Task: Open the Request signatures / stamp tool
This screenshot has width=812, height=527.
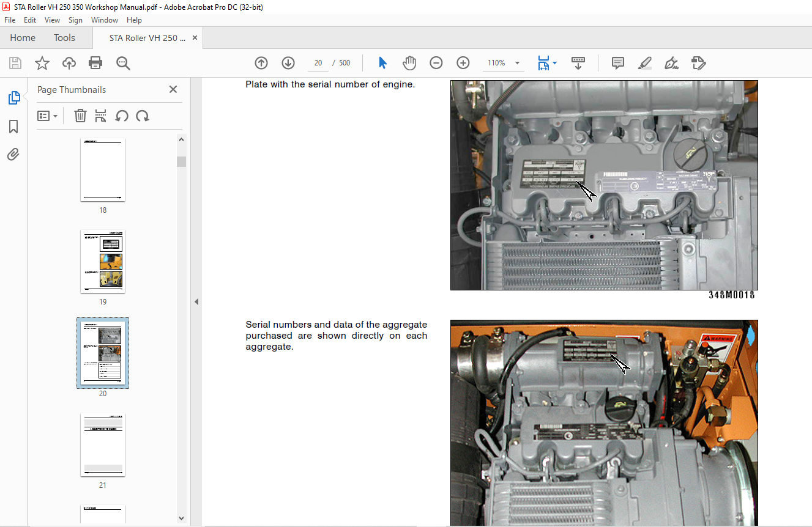Action: [698, 63]
